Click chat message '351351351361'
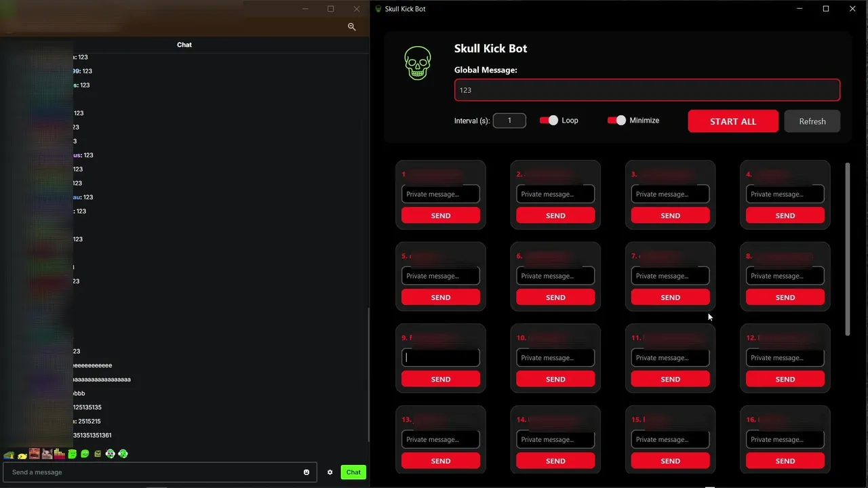This screenshot has width=868, height=488. pos(92,435)
